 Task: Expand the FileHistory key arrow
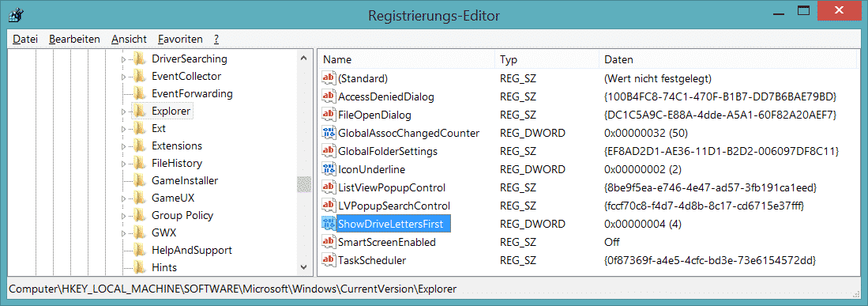click(x=123, y=164)
